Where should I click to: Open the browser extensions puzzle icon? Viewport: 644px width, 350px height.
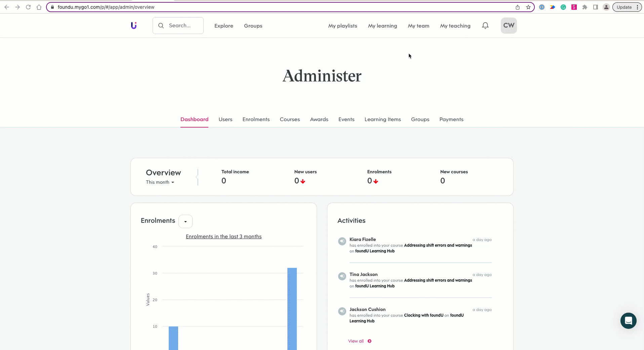click(585, 7)
